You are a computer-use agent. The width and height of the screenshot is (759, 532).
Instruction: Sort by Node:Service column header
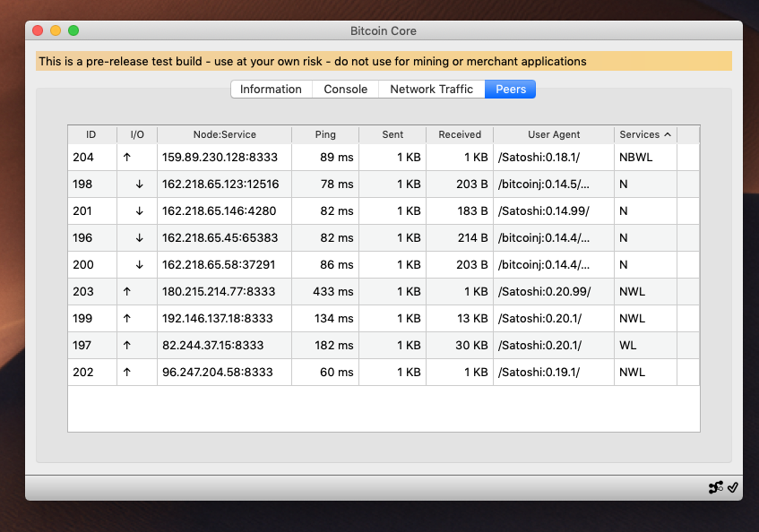click(x=225, y=134)
